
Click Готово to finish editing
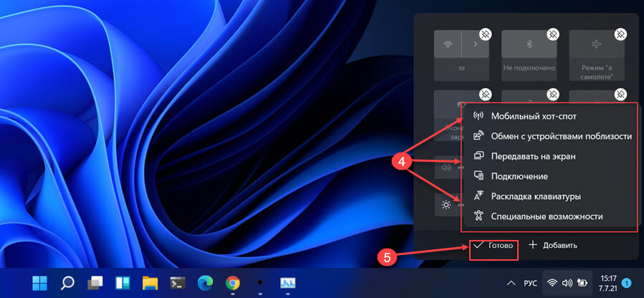[494, 246]
